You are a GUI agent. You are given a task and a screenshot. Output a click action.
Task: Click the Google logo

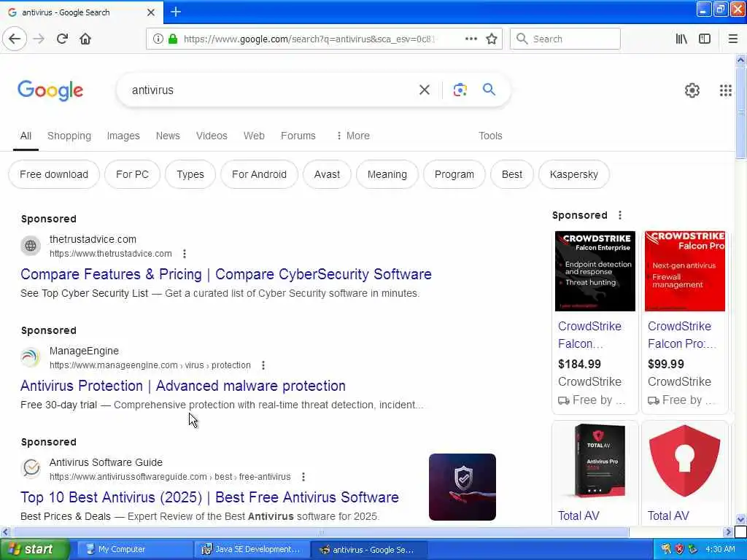coord(50,90)
